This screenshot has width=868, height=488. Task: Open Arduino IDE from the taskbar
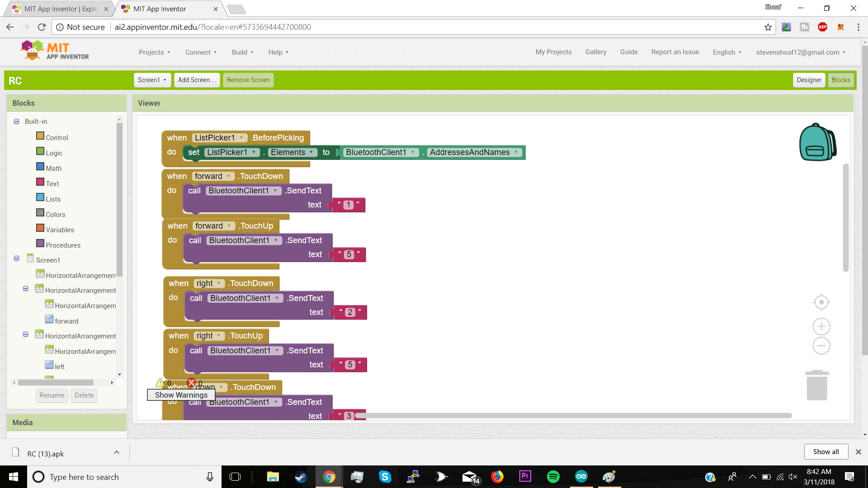[581, 477]
